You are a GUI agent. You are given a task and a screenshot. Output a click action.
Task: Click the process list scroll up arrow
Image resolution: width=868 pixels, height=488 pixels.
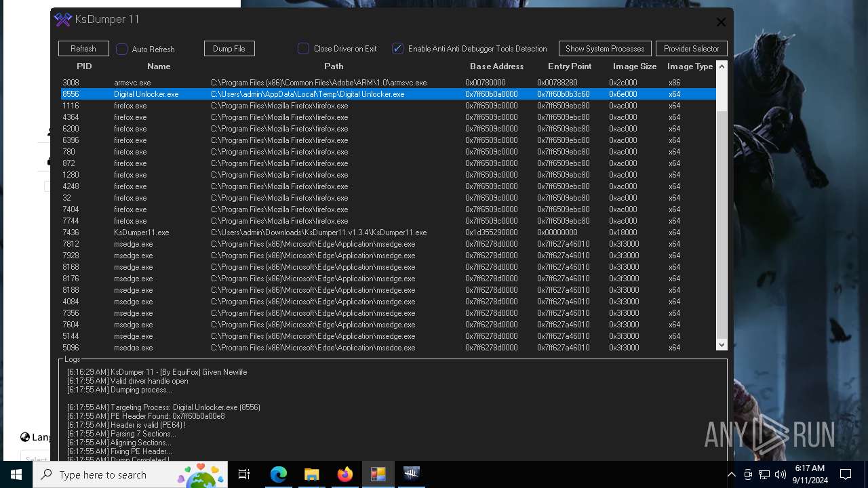point(722,66)
